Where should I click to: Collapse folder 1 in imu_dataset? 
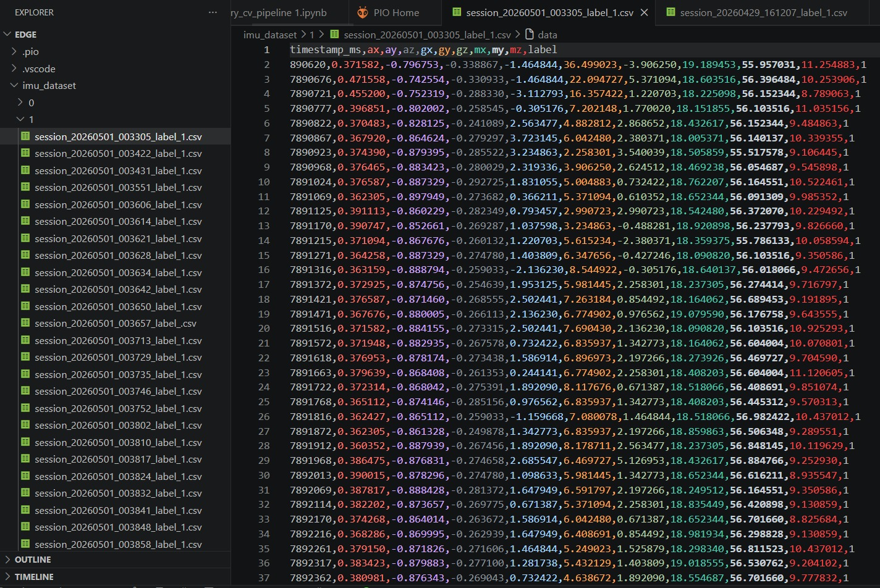tap(21, 120)
